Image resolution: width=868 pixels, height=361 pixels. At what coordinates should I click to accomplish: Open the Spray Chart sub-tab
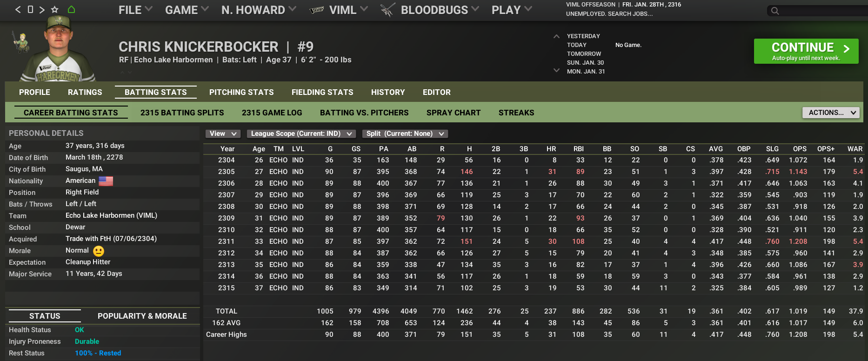(x=453, y=113)
